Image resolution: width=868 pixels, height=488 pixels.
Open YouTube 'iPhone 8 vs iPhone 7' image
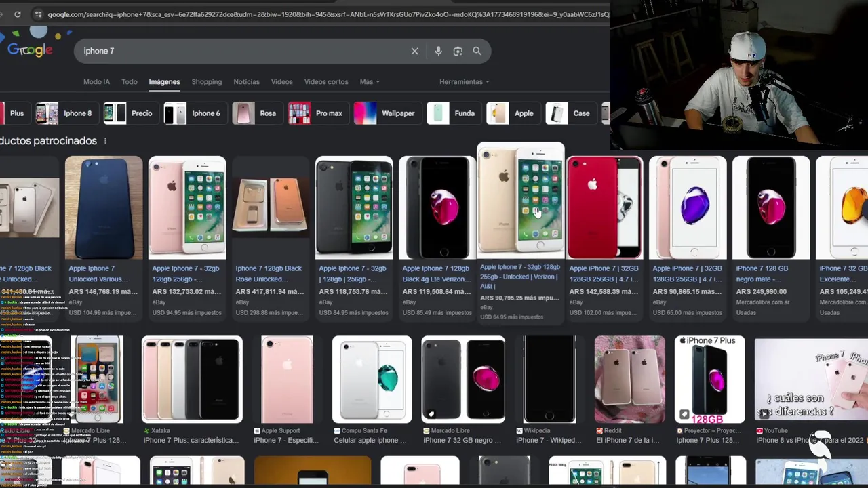tap(811, 380)
